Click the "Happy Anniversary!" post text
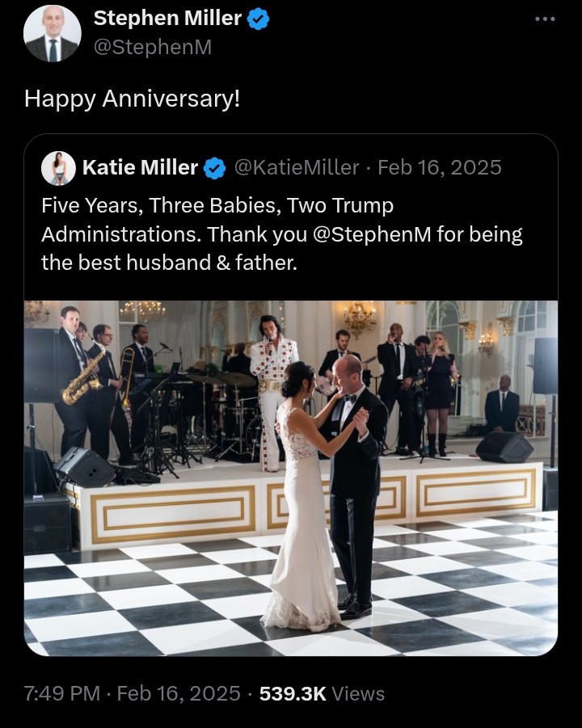The height and width of the screenshot is (728, 582). click(133, 99)
